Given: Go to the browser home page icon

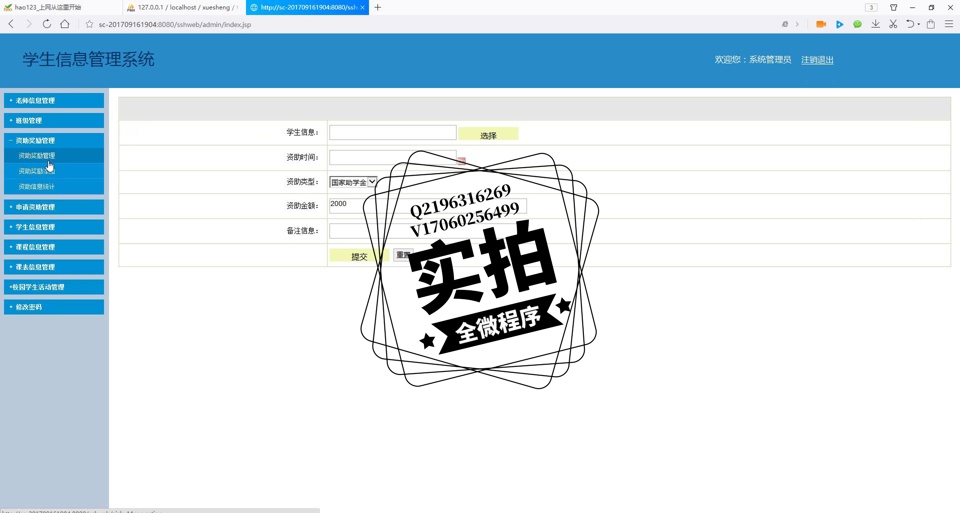Looking at the screenshot, I should coord(65,24).
